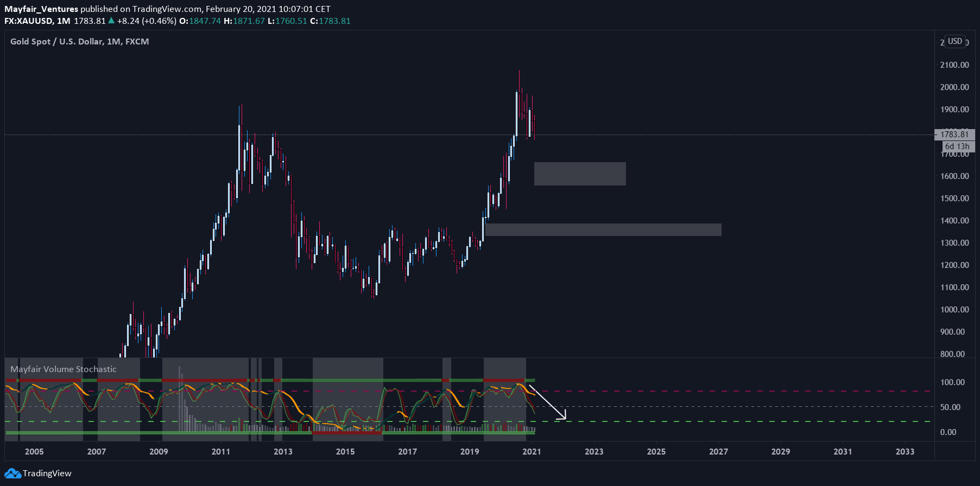Click the 2013 time axis label
Image resolution: width=980 pixels, height=486 pixels.
(x=283, y=452)
